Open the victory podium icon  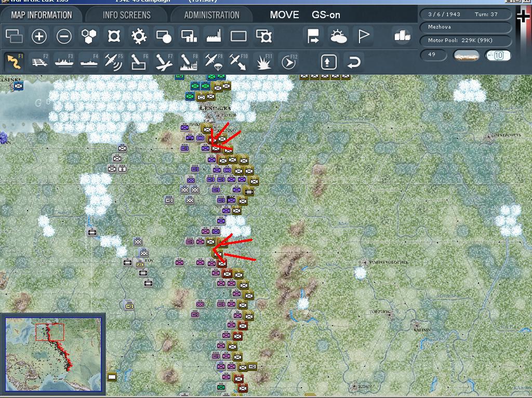click(x=403, y=36)
